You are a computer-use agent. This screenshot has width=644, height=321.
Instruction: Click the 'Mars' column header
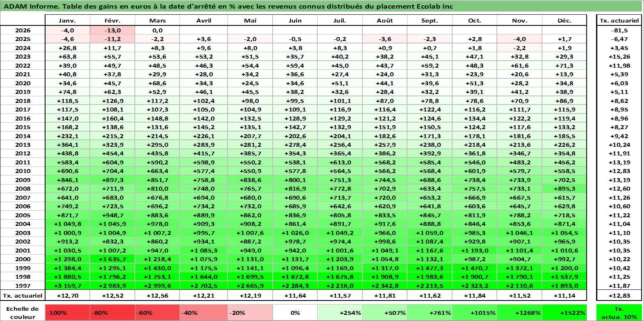(x=157, y=20)
